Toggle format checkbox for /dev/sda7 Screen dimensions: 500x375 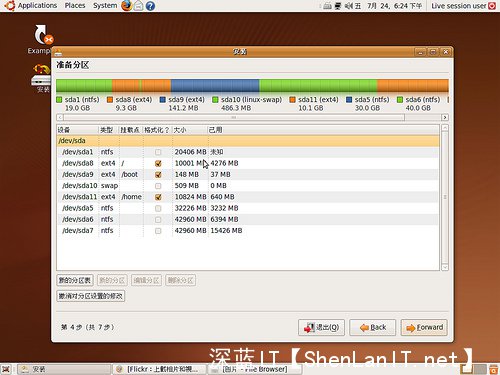pyautogui.click(x=158, y=231)
